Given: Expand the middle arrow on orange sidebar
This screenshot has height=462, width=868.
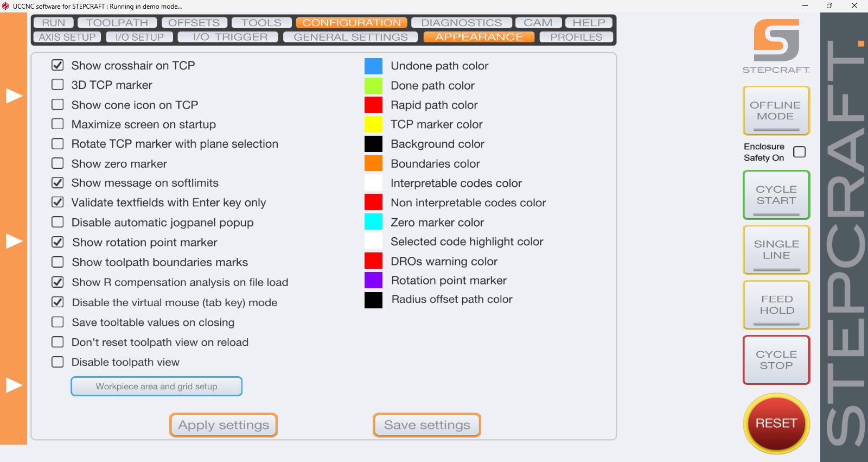Looking at the screenshot, I should click(14, 241).
